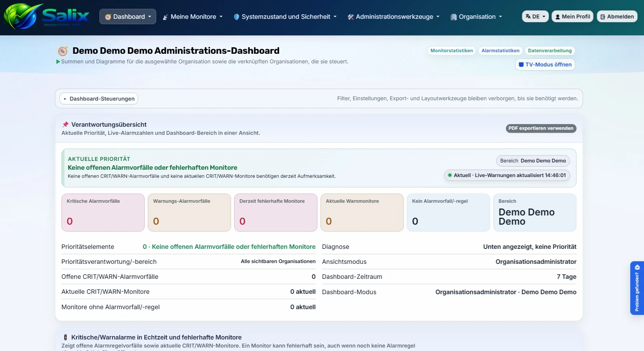This screenshot has width=644, height=351.
Task: Expand Systemzustand und Sicherheit menu
Action: point(285,17)
